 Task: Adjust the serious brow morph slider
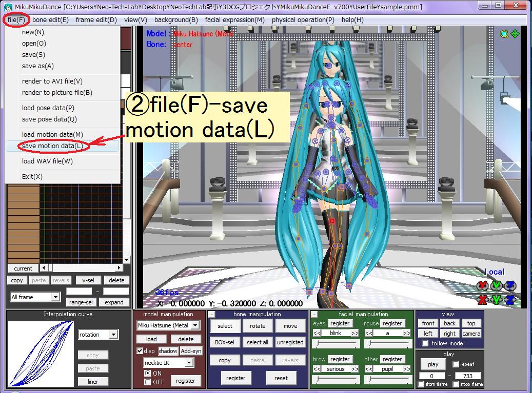(x=336, y=380)
